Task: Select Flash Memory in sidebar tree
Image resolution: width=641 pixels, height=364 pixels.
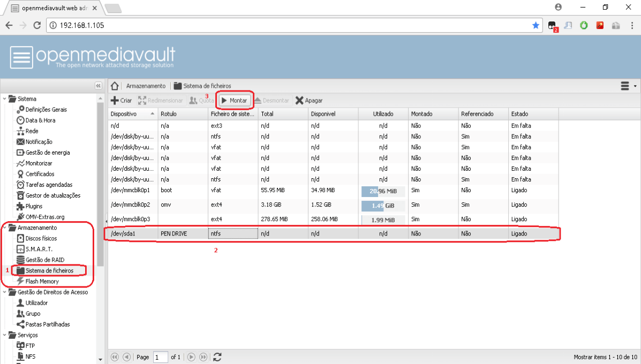Action: click(x=42, y=281)
